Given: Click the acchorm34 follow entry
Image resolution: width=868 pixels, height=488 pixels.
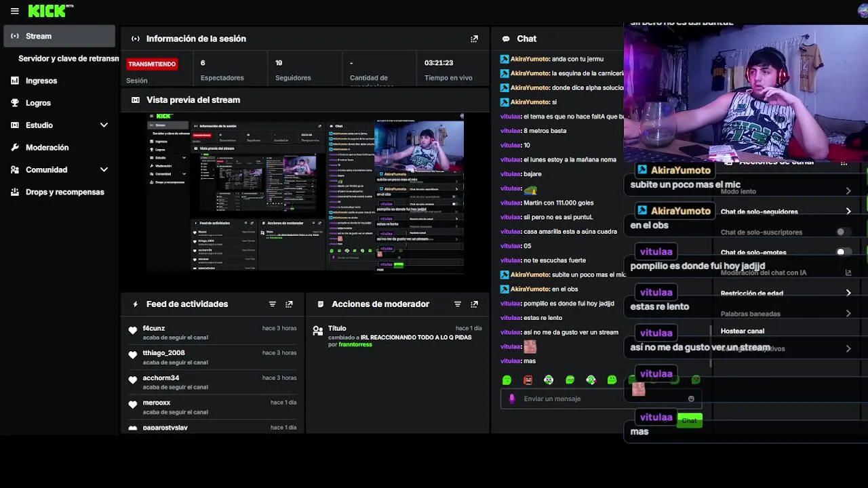Looking at the screenshot, I should (x=213, y=382).
